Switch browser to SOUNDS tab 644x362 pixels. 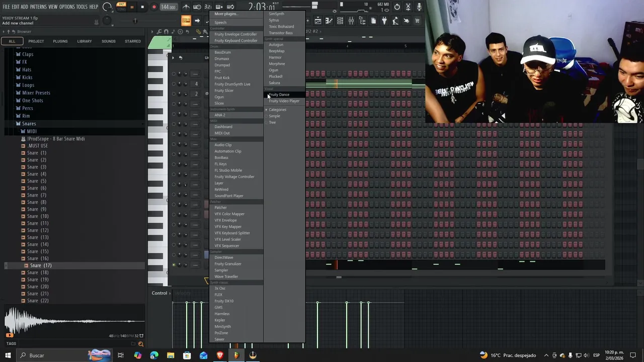(109, 41)
